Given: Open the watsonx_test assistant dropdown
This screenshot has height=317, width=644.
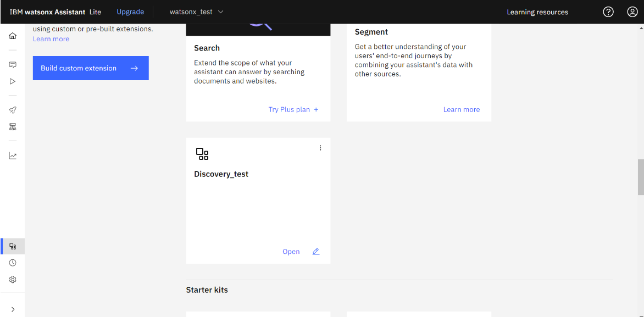Looking at the screenshot, I should coord(197,12).
